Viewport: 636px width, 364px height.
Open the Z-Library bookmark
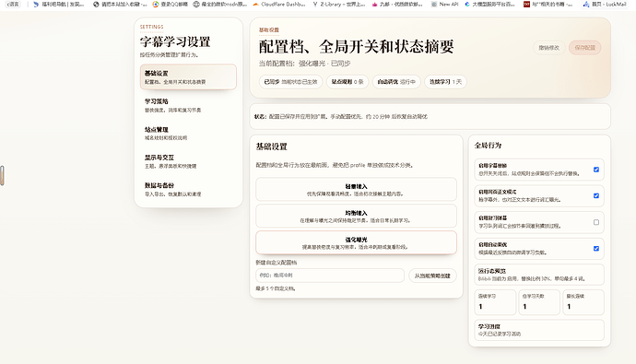(x=339, y=4)
